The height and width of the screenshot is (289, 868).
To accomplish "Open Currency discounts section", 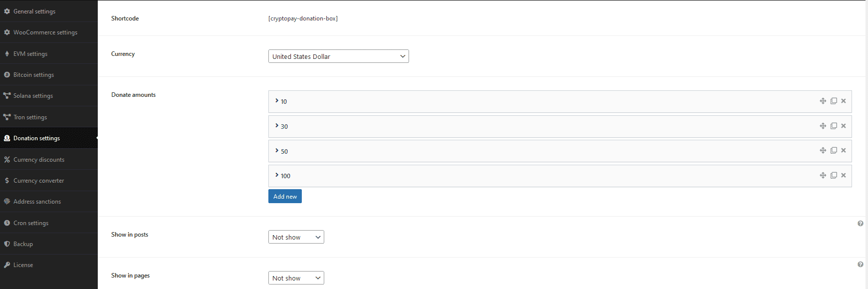I will click(49, 159).
